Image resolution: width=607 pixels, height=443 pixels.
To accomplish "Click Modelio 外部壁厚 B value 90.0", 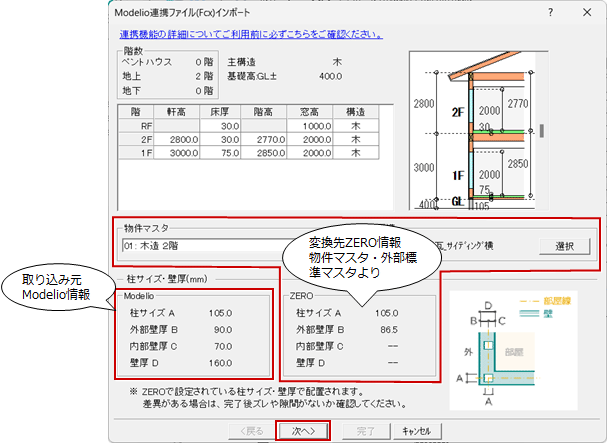I will pyautogui.click(x=223, y=330).
